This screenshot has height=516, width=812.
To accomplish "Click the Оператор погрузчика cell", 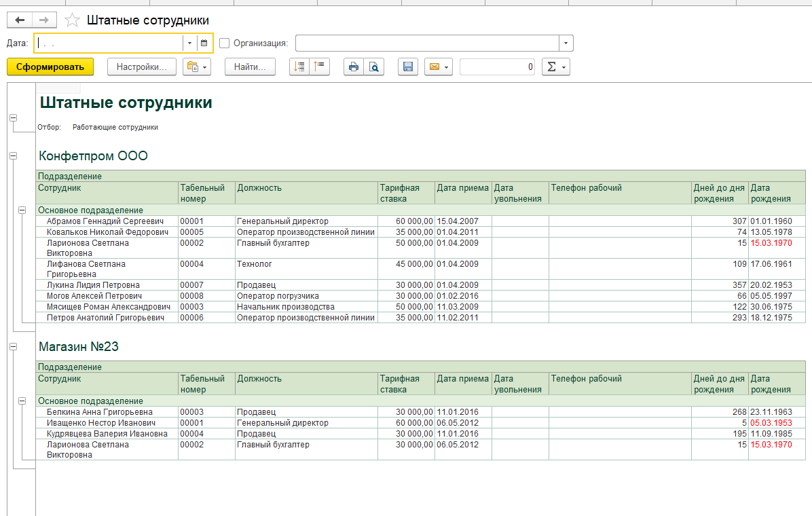I will tap(307, 296).
